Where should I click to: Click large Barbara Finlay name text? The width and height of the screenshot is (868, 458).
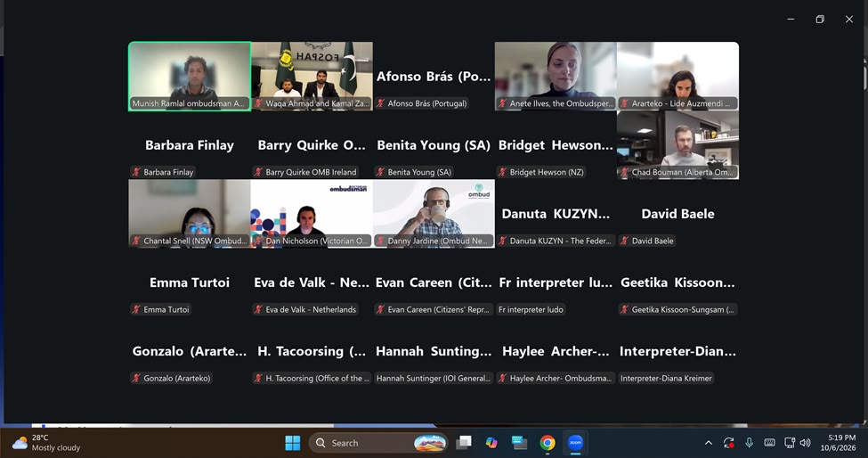(190, 145)
